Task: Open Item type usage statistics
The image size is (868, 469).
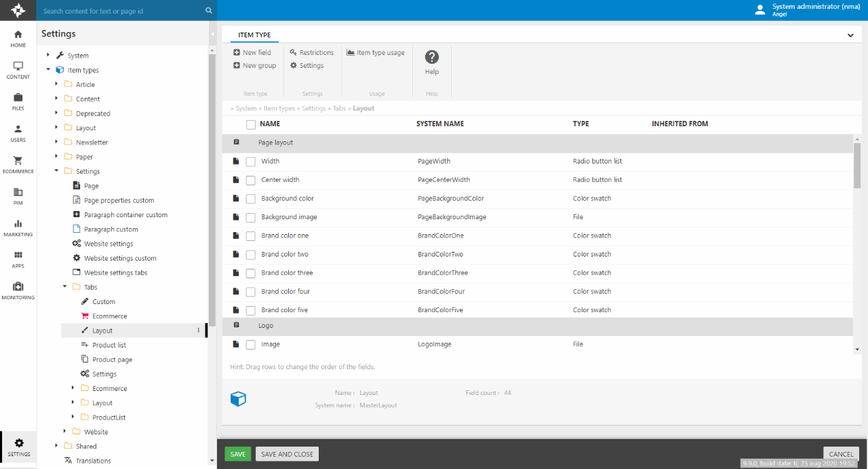Action: click(376, 52)
